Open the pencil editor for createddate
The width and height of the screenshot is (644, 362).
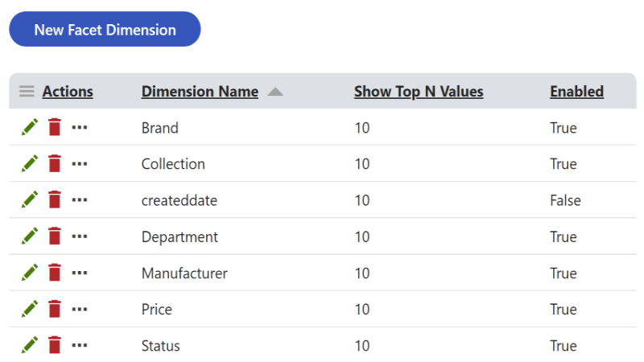[x=30, y=200]
